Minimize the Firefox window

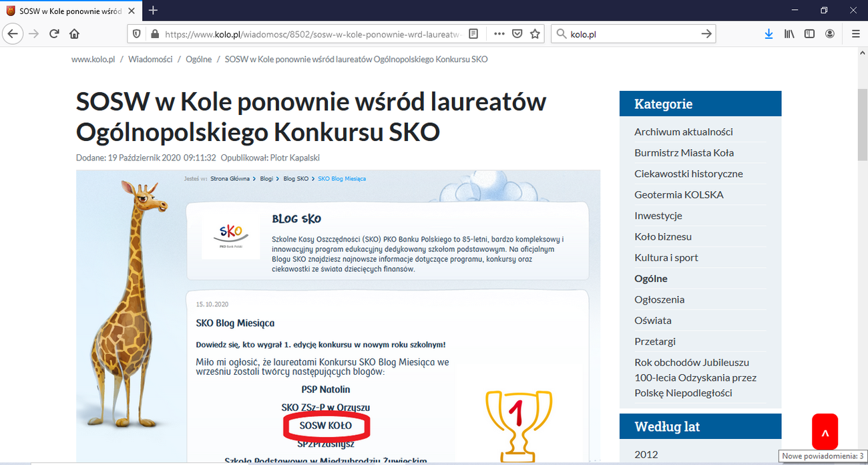(x=795, y=10)
